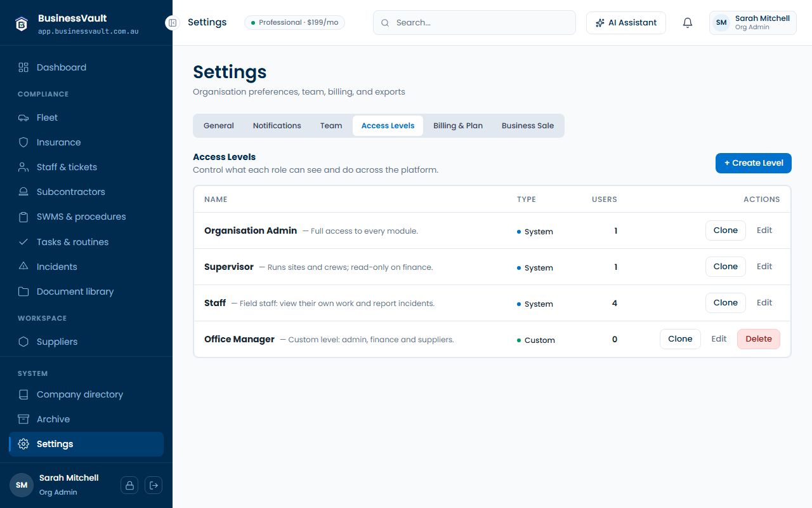
Task: Click the Search input field
Action: coord(475,23)
